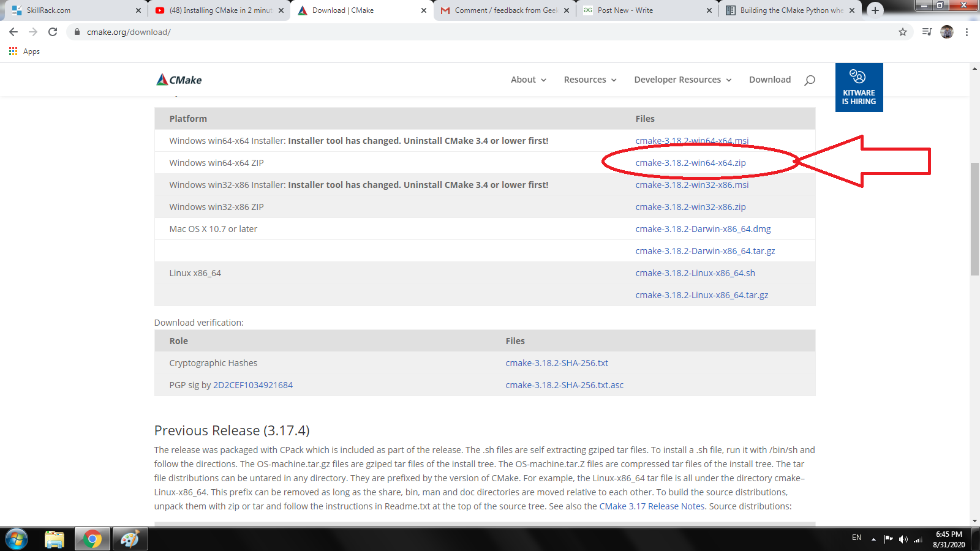The width and height of the screenshot is (980, 551).
Task: Open the Download nav menu item
Action: pos(770,80)
